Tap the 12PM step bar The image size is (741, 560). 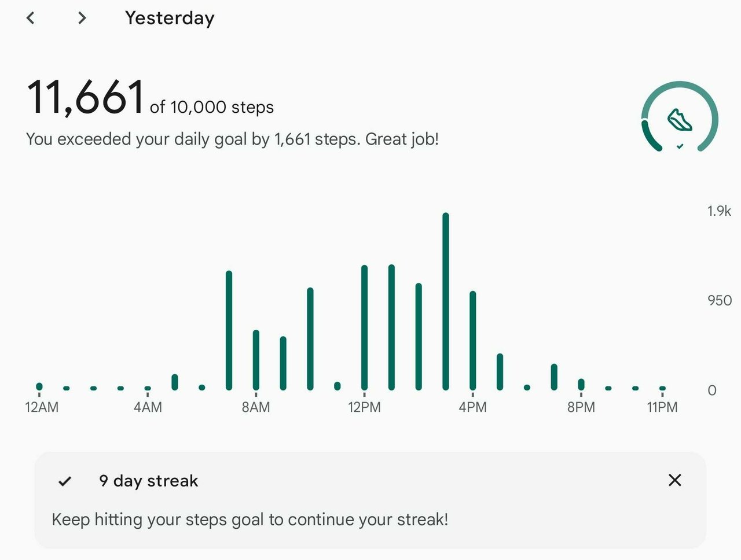(364, 327)
